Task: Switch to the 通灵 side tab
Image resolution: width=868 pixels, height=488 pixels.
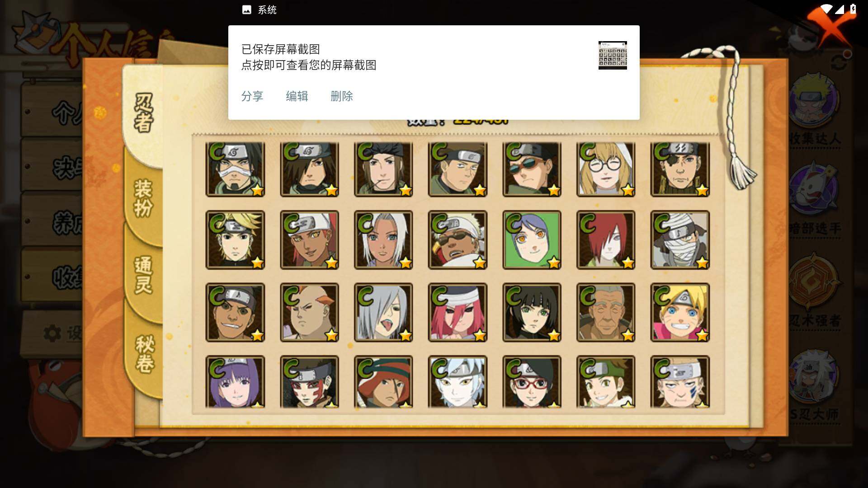Action: [x=144, y=275]
